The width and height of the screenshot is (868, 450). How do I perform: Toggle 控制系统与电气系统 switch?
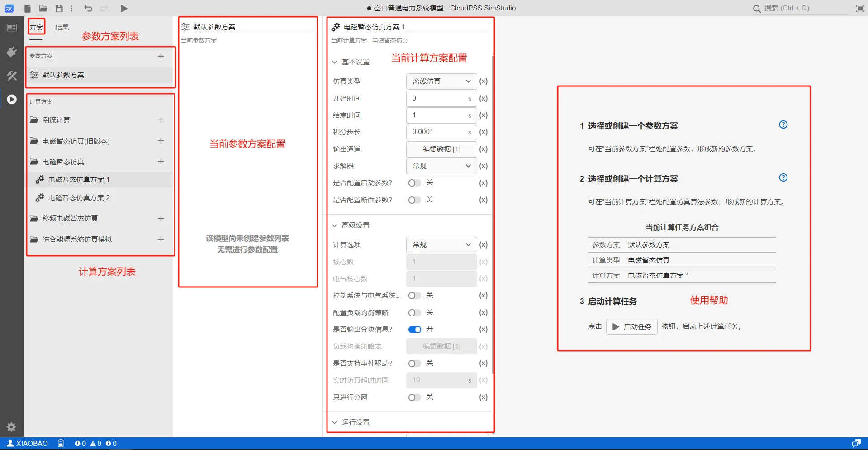(x=414, y=296)
